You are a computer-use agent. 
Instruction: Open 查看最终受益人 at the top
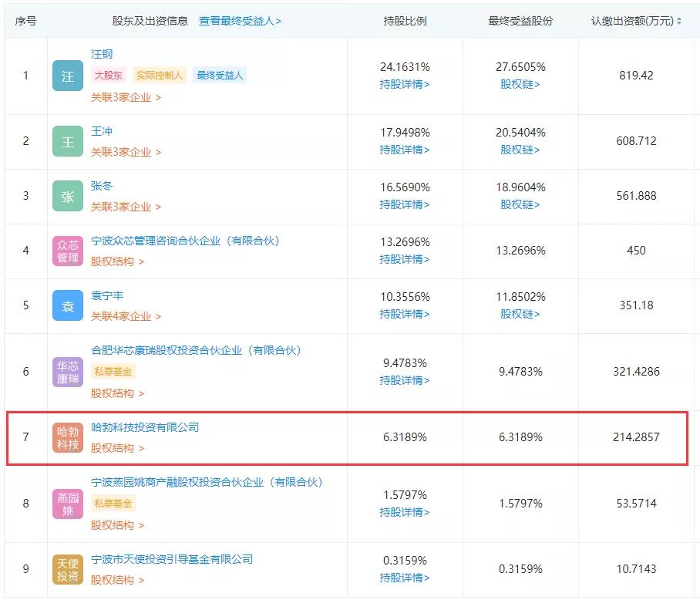pyautogui.click(x=239, y=21)
